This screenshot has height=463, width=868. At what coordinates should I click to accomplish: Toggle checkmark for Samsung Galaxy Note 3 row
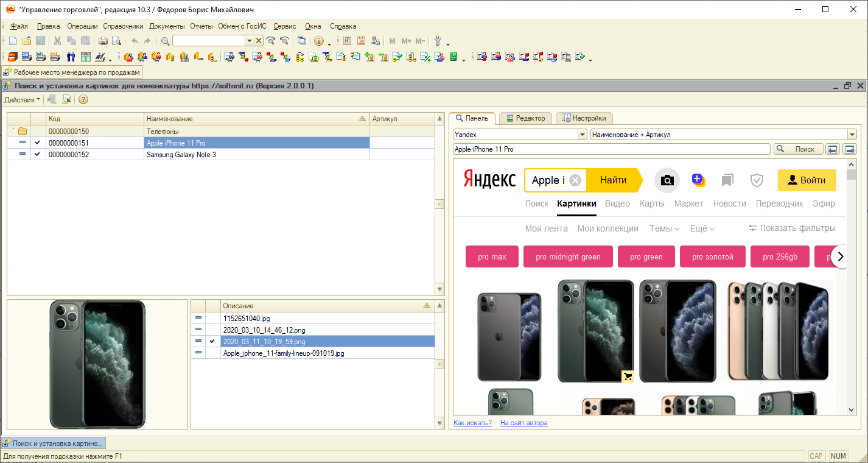[x=38, y=154]
